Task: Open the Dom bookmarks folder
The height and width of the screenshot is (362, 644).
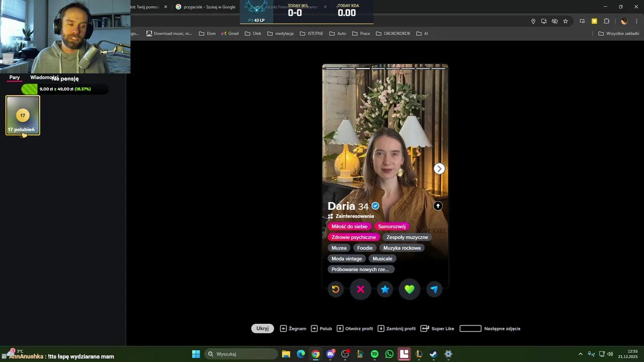Action: [207, 34]
